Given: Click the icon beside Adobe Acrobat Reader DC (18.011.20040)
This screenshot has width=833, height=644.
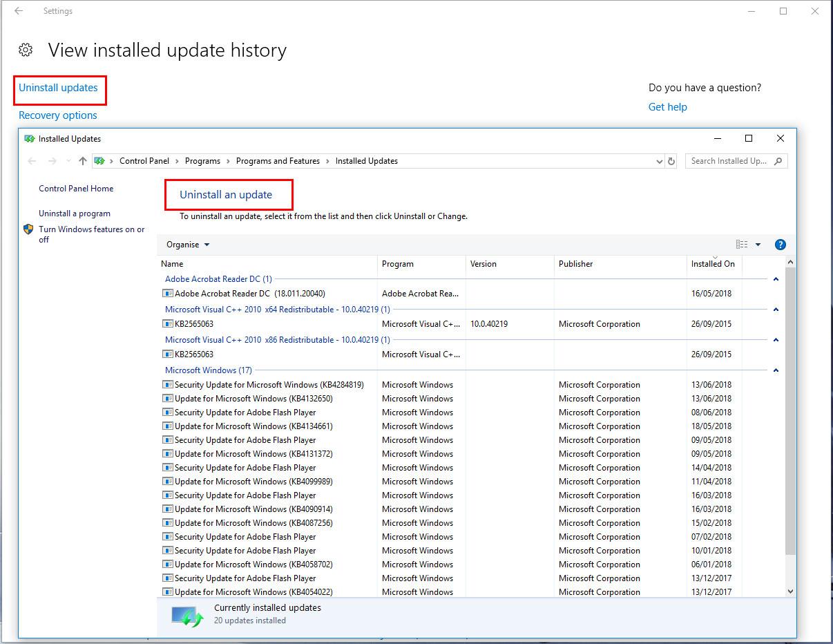Looking at the screenshot, I should [x=168, y=294].
